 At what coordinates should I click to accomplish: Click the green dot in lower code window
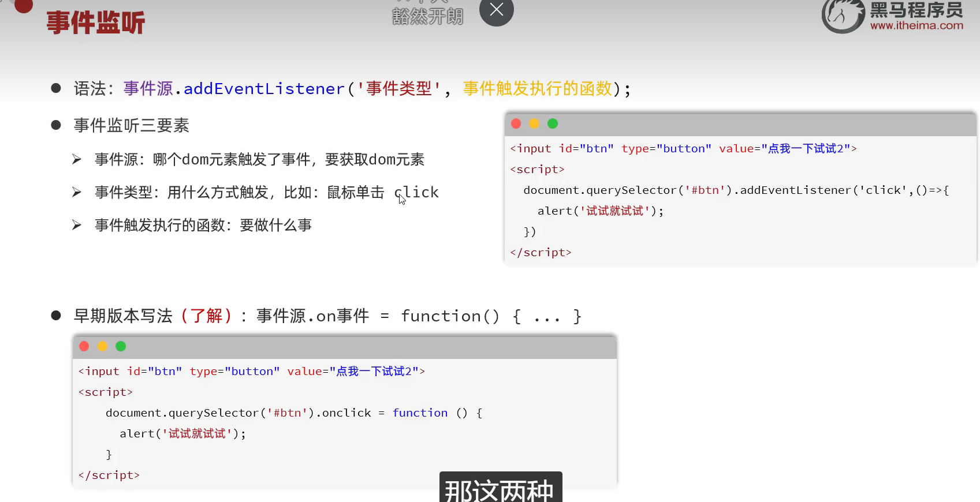coord(121,346)
